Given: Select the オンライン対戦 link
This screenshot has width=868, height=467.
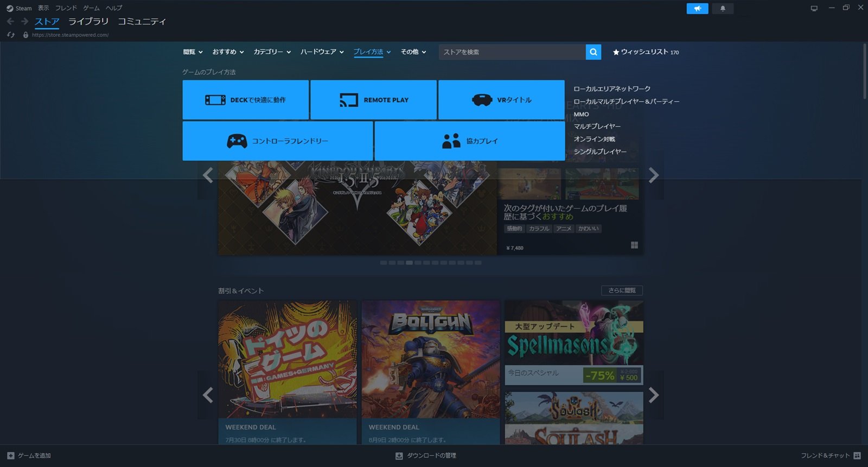Looking at the screenshot, I should (595, 139).
